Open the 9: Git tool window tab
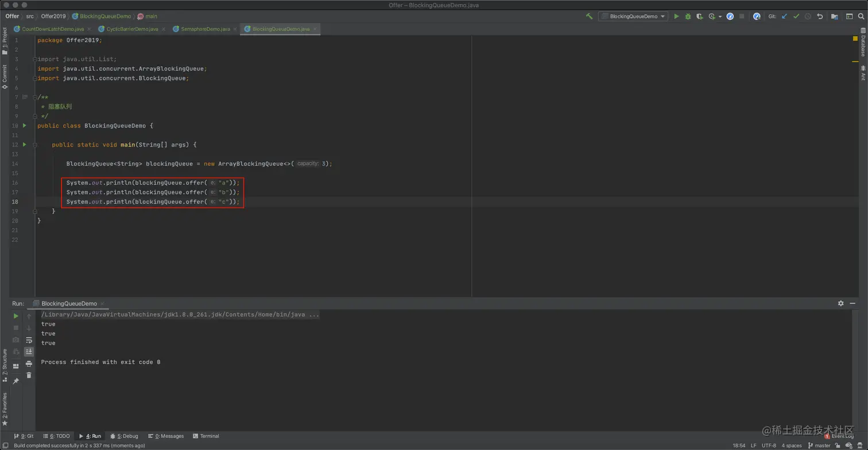868x450 pixels. point(24,436)
